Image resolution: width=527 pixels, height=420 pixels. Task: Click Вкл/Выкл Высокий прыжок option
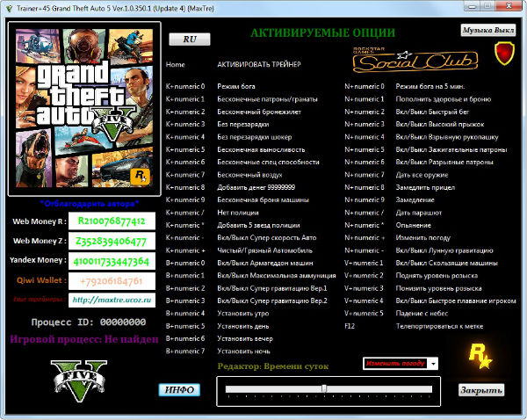[440, 125]
